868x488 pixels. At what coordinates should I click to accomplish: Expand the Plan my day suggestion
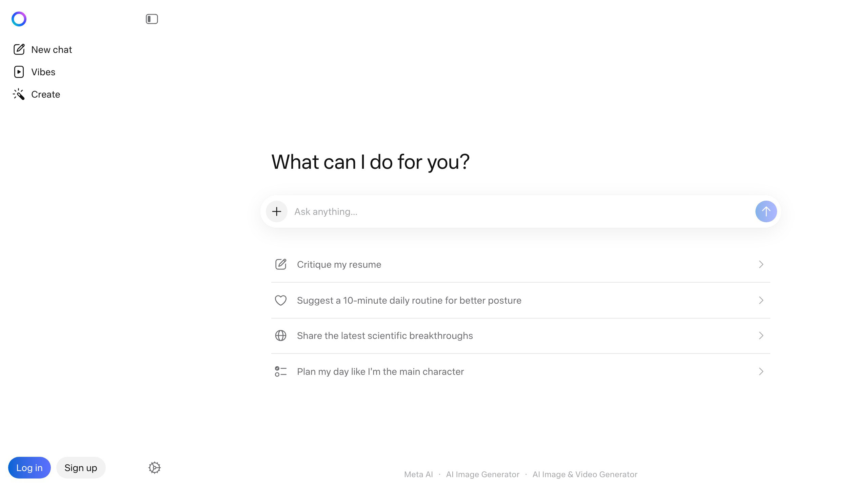point(761,371)
